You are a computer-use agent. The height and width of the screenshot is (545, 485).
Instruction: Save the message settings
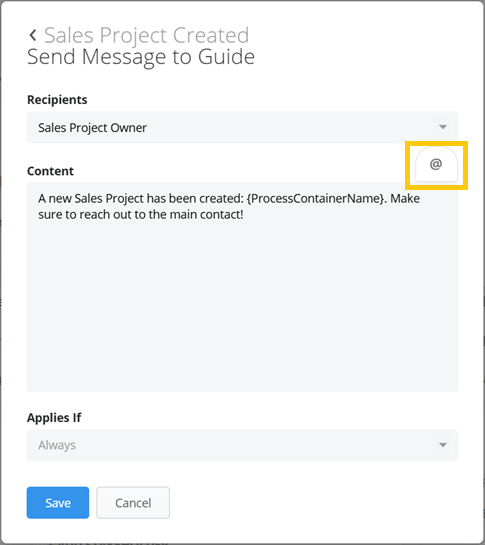click(58, 503)
